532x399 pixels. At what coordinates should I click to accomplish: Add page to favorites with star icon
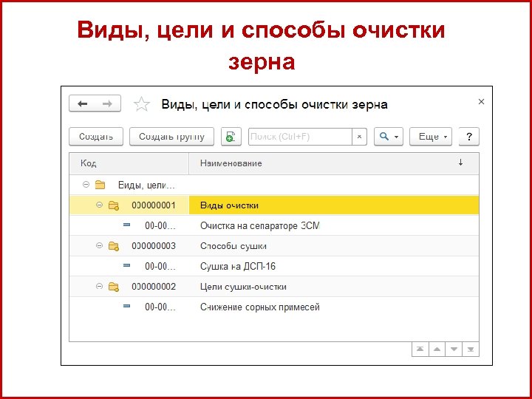coord(141,104)
